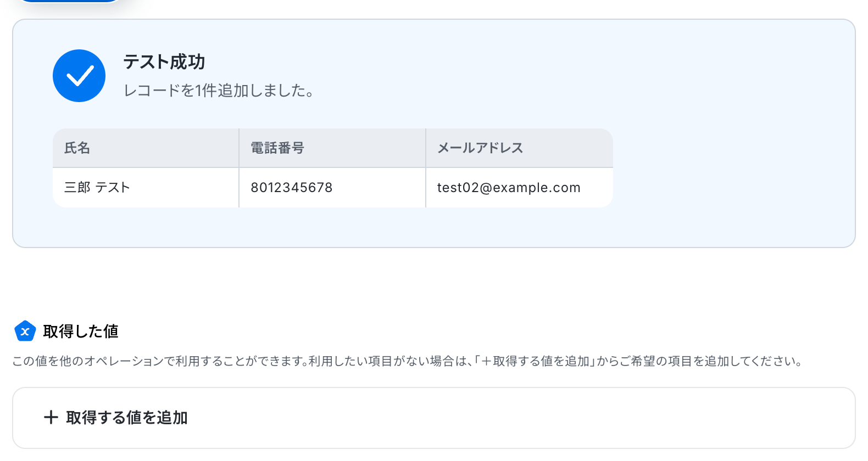
Task: Click empty space inside 取得する値を追加 box
Action: pyautogui.click(x=522, y=418)
